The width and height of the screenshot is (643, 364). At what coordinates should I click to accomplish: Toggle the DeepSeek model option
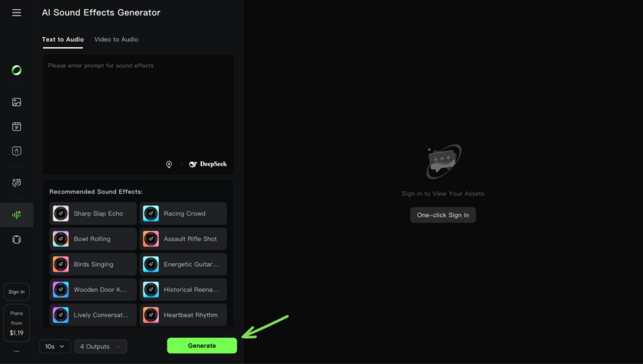(x=207, y=164)
